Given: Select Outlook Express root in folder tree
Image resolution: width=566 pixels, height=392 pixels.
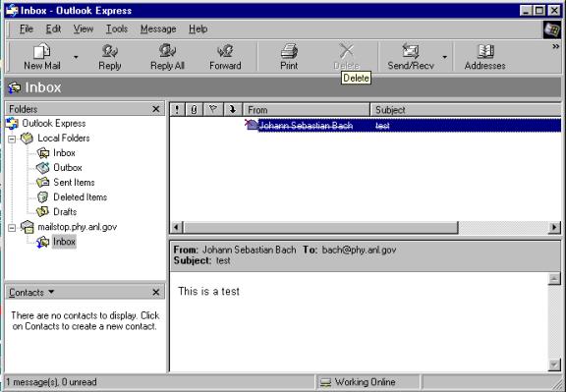Looking at the screenshot, I should point(54,124).
